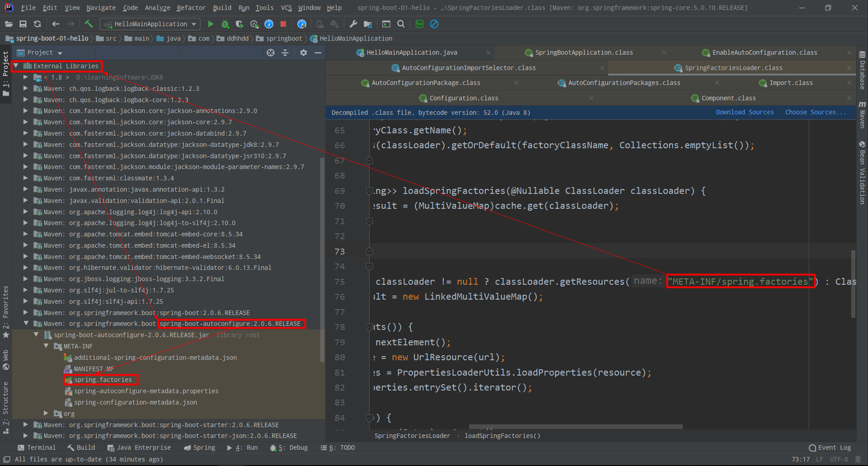The width and height of the screenshot is (868, 466).
Task: Expand the jackson-databind:2.9.7 library node
Action: (x=26, y=133)
